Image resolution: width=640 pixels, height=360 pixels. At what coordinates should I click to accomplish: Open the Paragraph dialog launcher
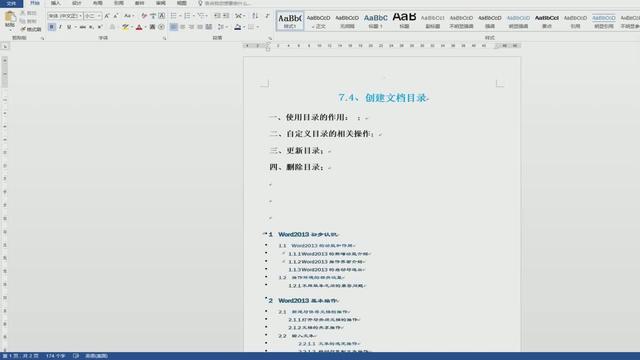pyautogui.click(x=270, y=38)
